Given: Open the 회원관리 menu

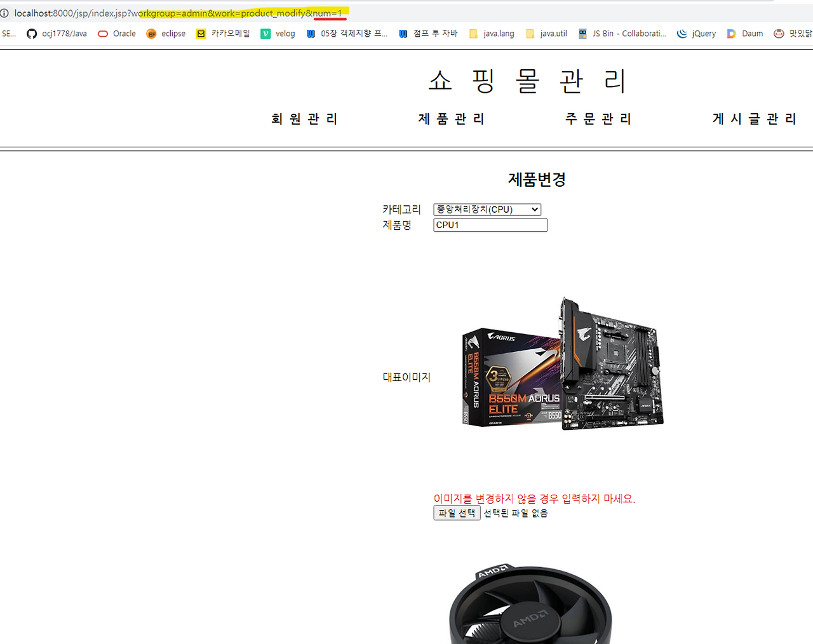Looking at the screenshot, I should coord(304,119).
